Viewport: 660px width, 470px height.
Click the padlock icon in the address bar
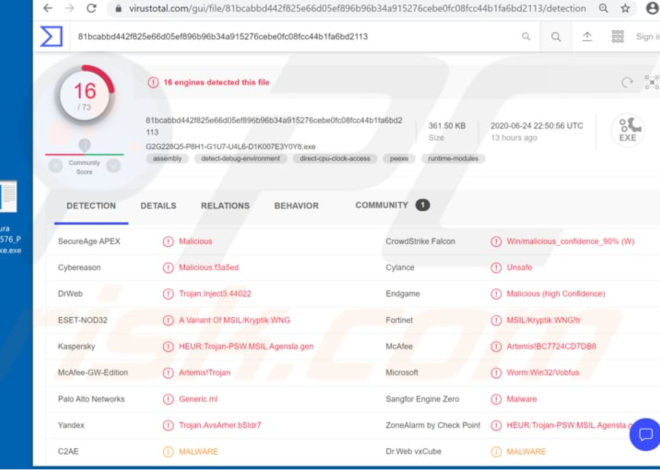(x=119, y=8)
